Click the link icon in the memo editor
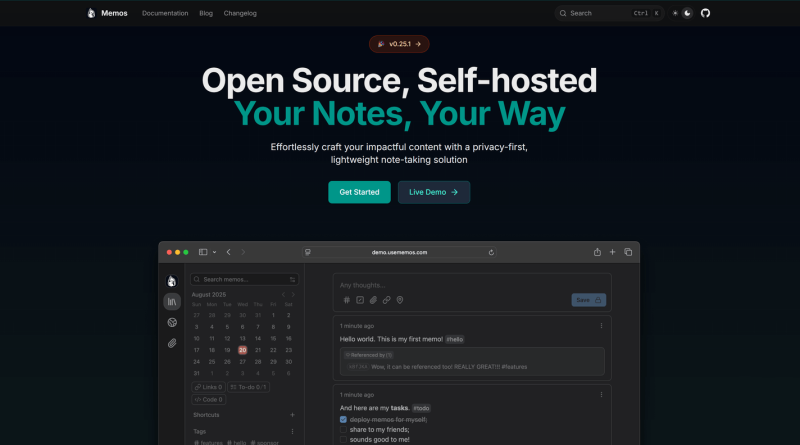 pos(386,300)
